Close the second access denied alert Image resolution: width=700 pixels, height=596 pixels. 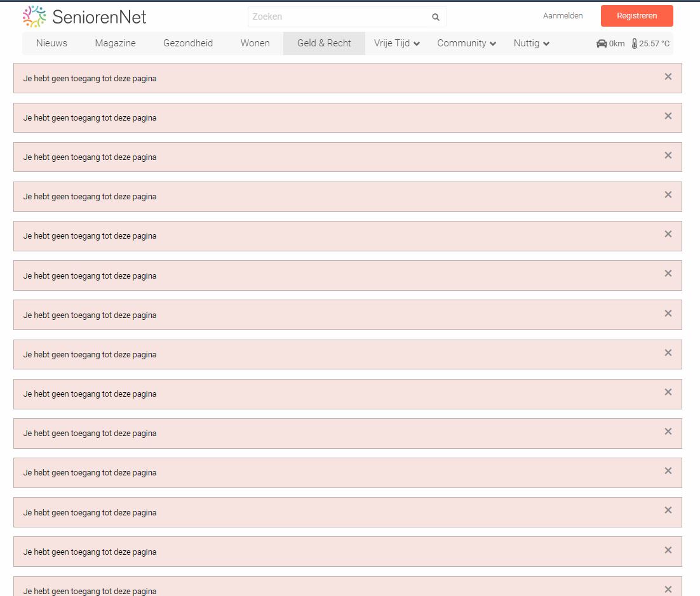[668, 116]
